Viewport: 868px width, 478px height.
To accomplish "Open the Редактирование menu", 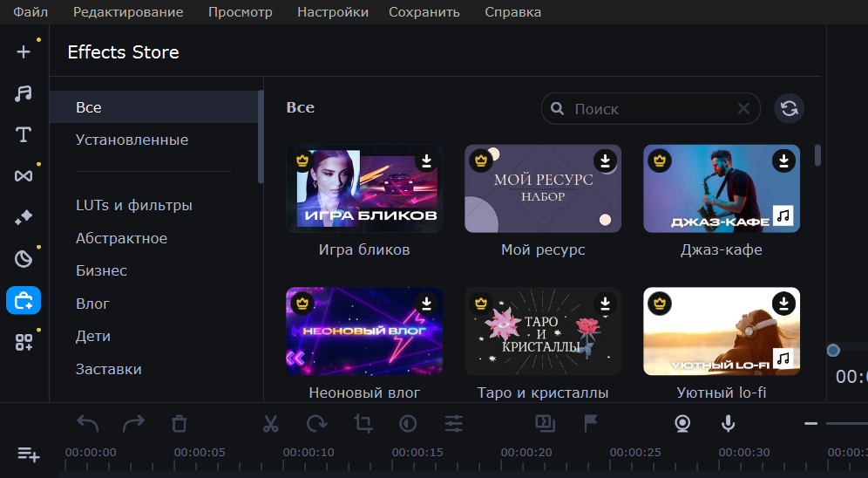I will [128, 12].
